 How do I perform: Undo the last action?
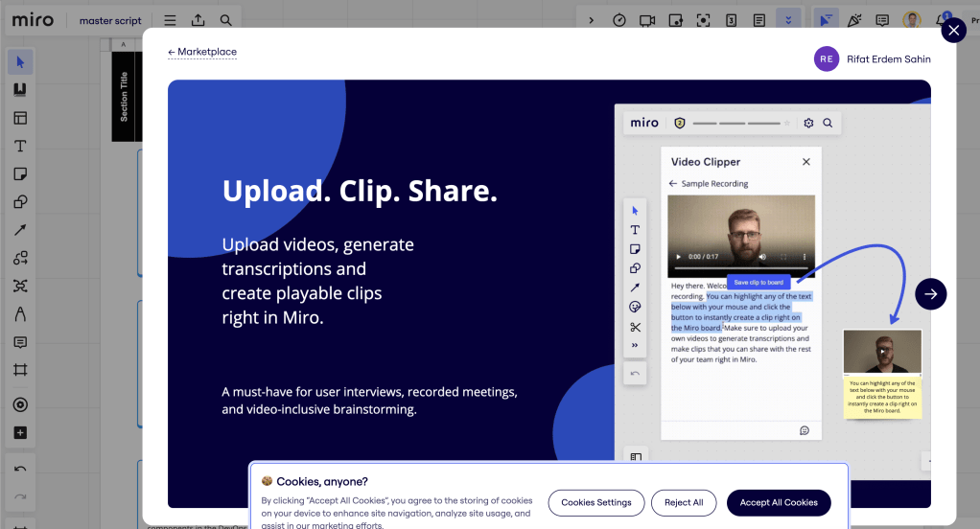(x=20, y=469)
